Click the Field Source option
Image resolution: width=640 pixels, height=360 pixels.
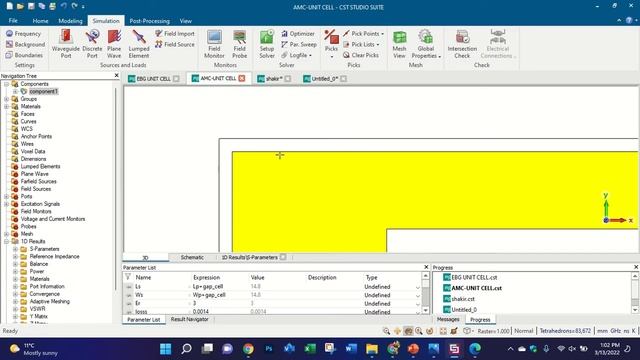[175, 44]
